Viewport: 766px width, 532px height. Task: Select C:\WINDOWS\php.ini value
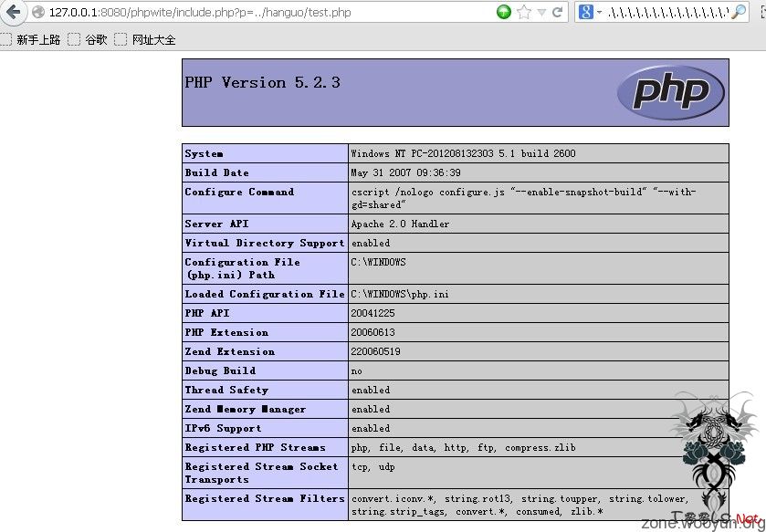(x=400, y=294)
